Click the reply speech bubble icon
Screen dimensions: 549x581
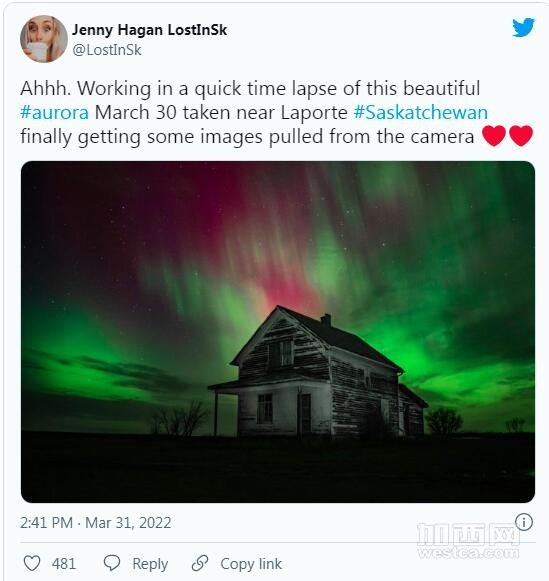click(x=112, y=563)
